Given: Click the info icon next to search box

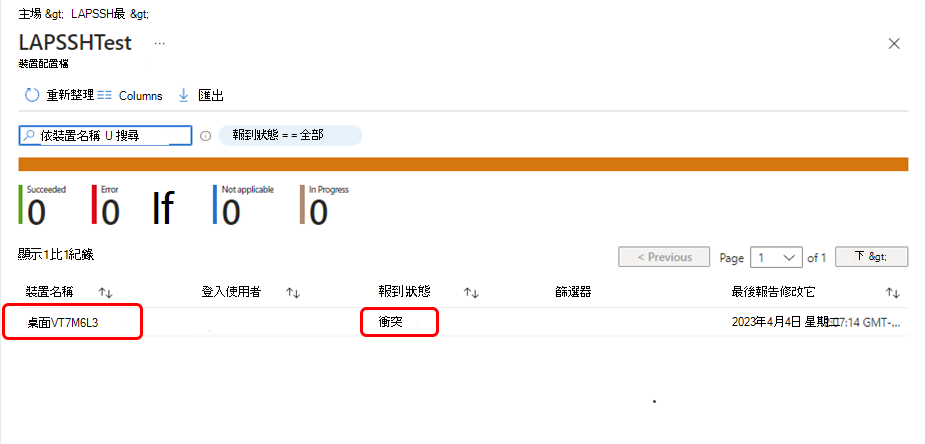Looking at the screenshot, I should 205,136.
